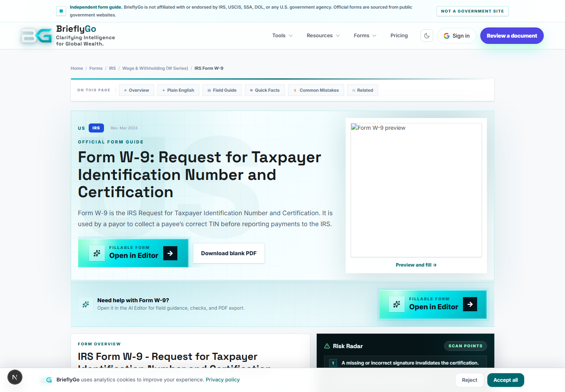Image resolution: width=565 pixels, height=392 pixels.
Task: Jump to the Plain English section
Action: 178,90
